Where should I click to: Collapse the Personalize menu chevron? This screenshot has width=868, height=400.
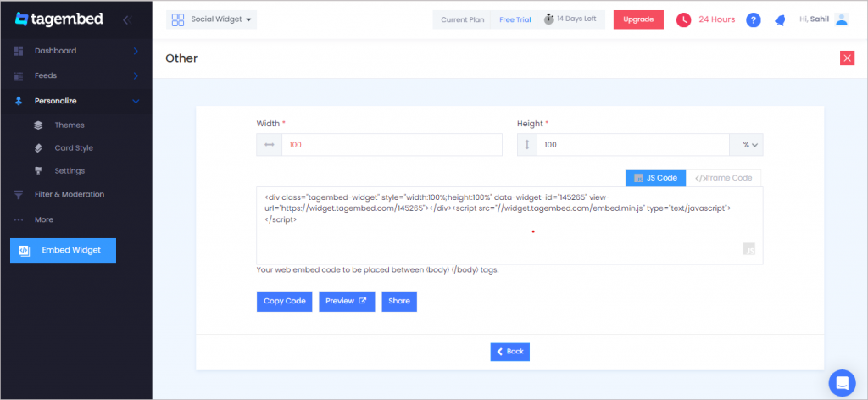(136, 101)
